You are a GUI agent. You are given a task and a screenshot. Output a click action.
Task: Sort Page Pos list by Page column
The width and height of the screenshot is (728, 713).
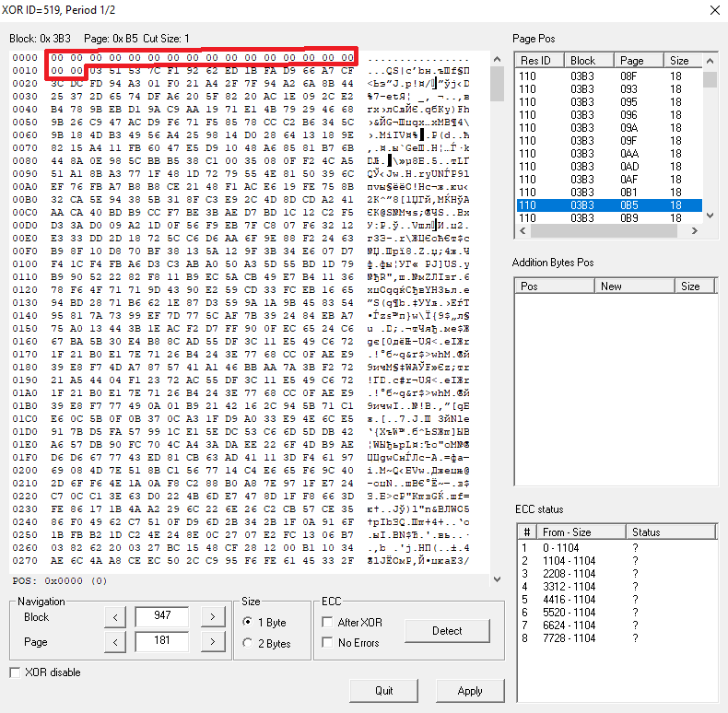(639, 61)
